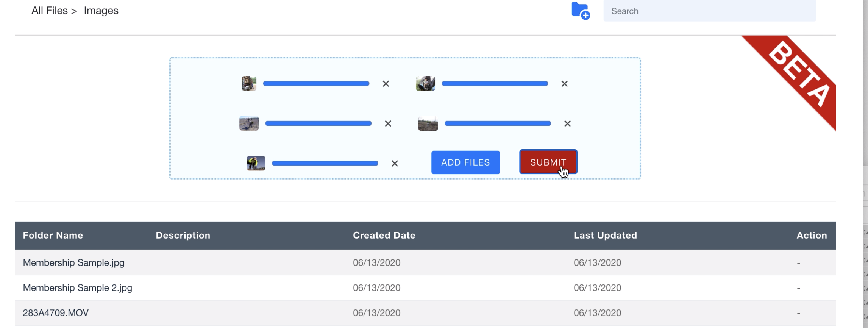Click the Action dash for Membership Sample 2.jpg
The height and width of the screenshot is (328, 868).
coord(798,288)
